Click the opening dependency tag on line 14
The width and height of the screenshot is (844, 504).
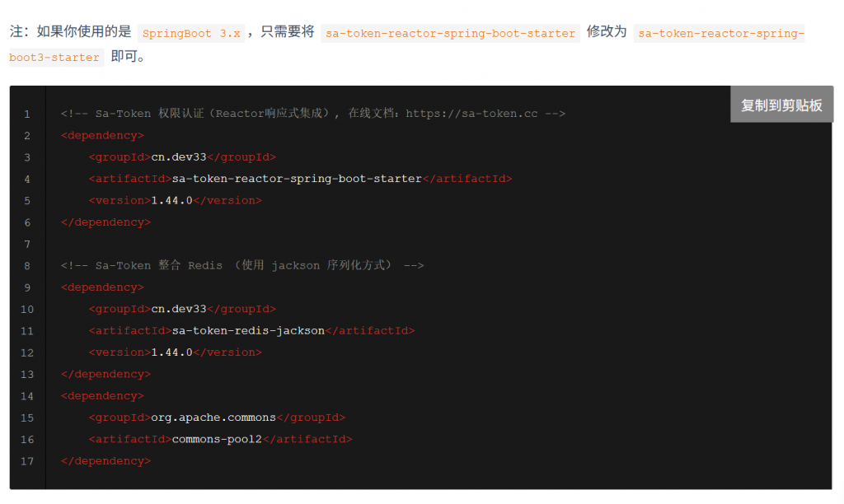coord(102,395)
